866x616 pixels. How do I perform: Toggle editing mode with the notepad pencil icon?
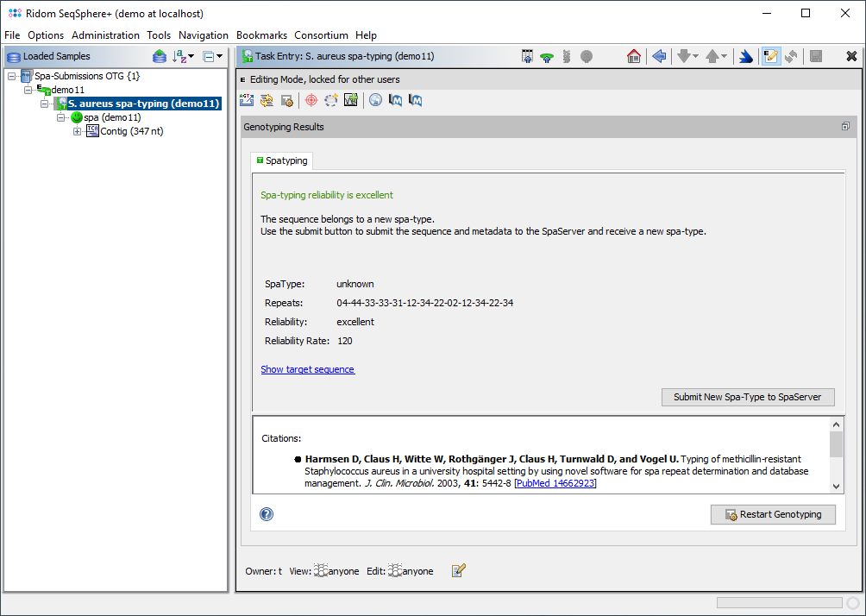tap(770, 56)
